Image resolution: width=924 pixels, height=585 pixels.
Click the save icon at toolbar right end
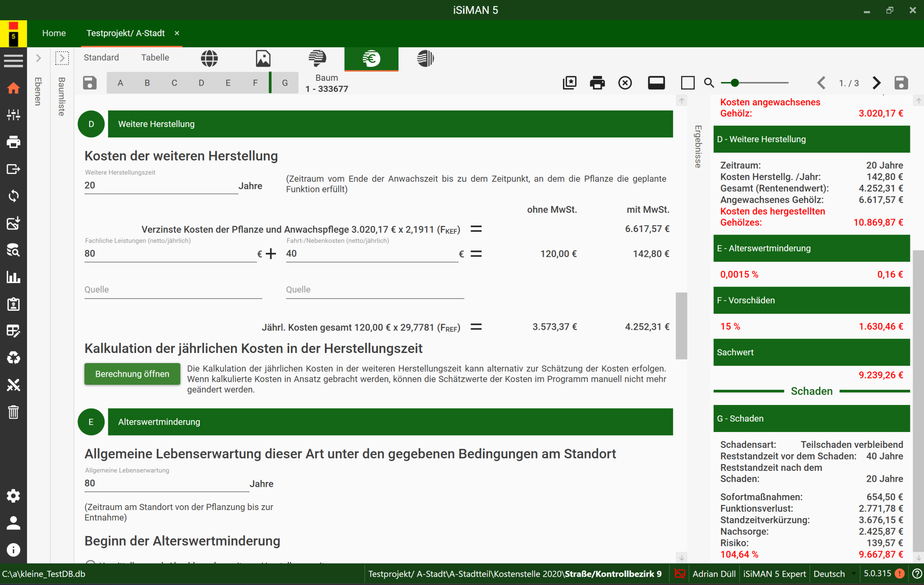point(901,83)
